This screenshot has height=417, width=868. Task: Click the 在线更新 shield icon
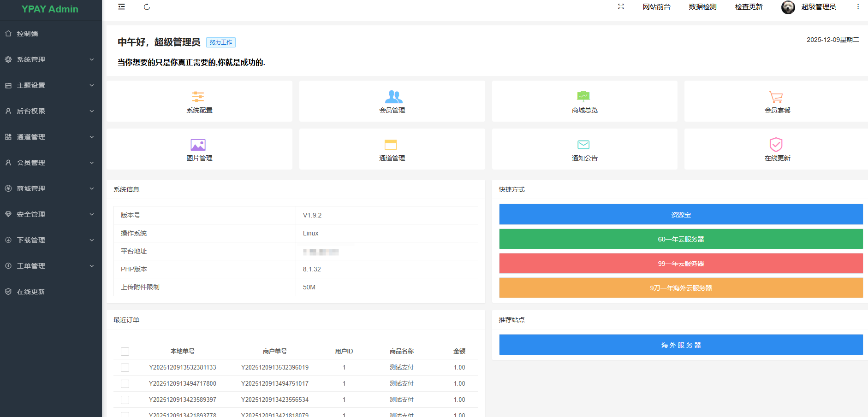click(776, 144)
